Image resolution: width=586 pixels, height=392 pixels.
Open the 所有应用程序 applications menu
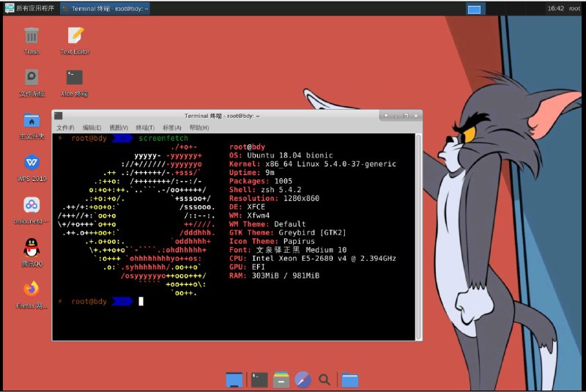point(29,8)
